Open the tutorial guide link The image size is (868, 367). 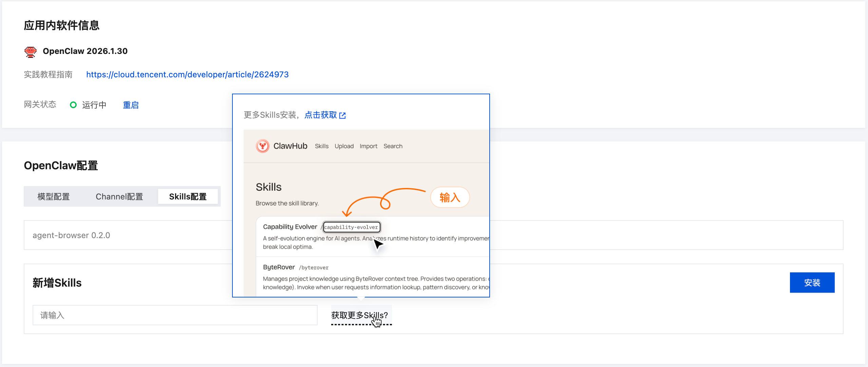[187, 74]
